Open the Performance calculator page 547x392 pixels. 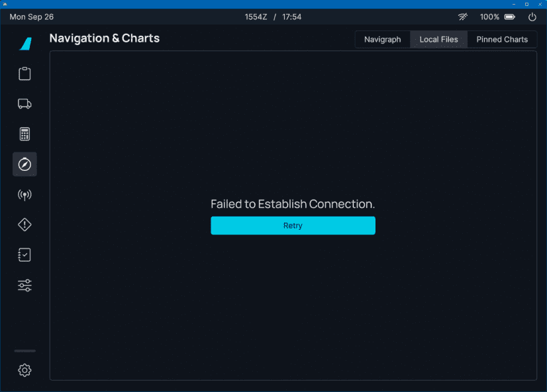point(25,134)
